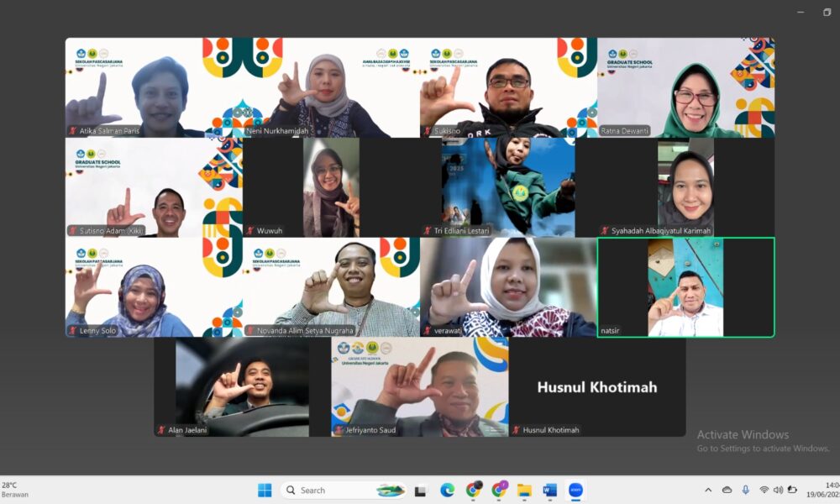Open Task View on the taskbar
Screen dimensions: 840x504
tap(420, 490)
